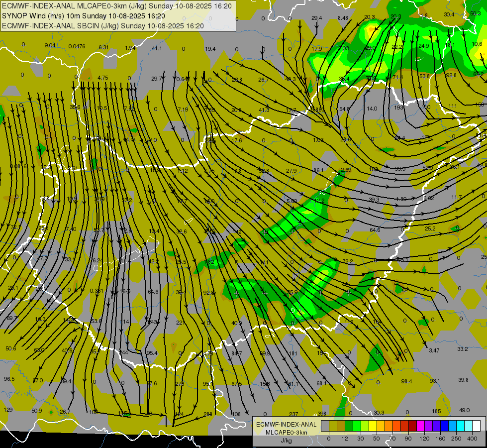Click the map value 27.9
The width and height of the screenshot is (487, 448).
pos(292,171)
